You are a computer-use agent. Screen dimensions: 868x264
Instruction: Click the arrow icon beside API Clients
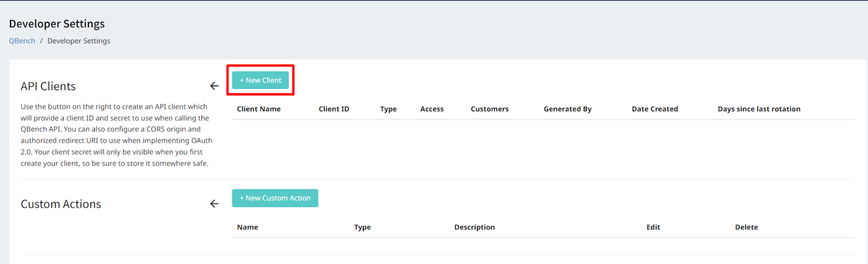pos(214,86)
